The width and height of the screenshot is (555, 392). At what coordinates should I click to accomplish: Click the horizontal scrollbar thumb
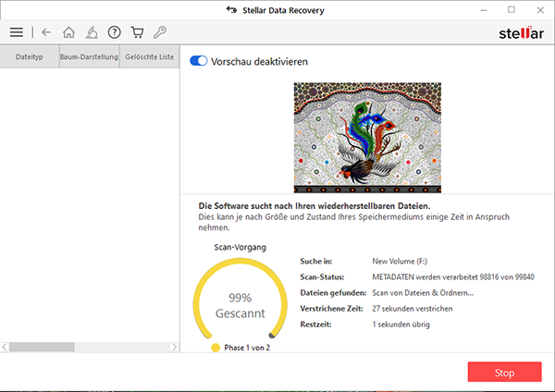tap(42, 348)
